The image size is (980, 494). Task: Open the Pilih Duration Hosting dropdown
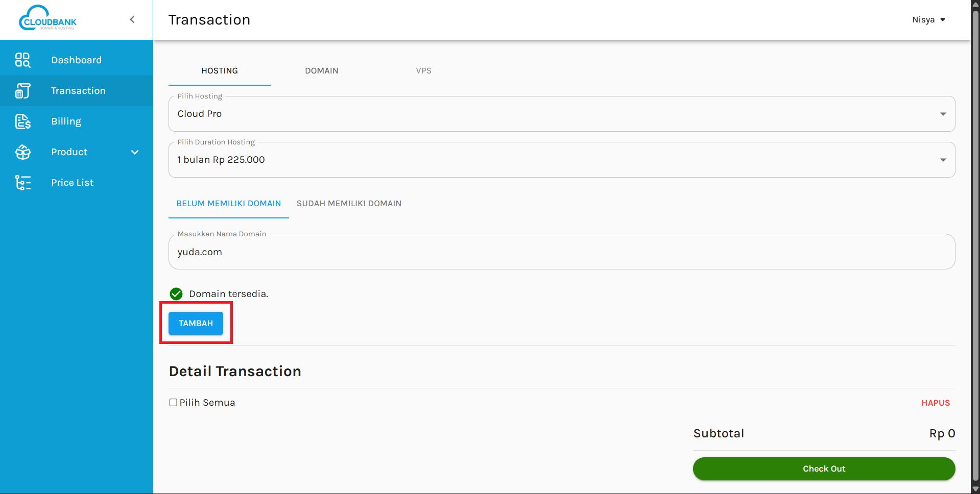[561, 160]
